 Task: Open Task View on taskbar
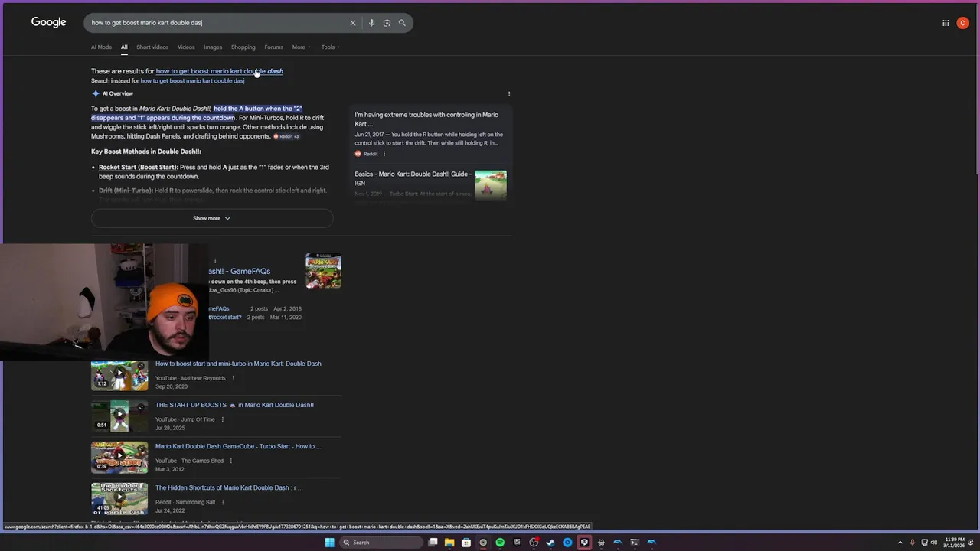pyautogui.click(x=433, y=543)
